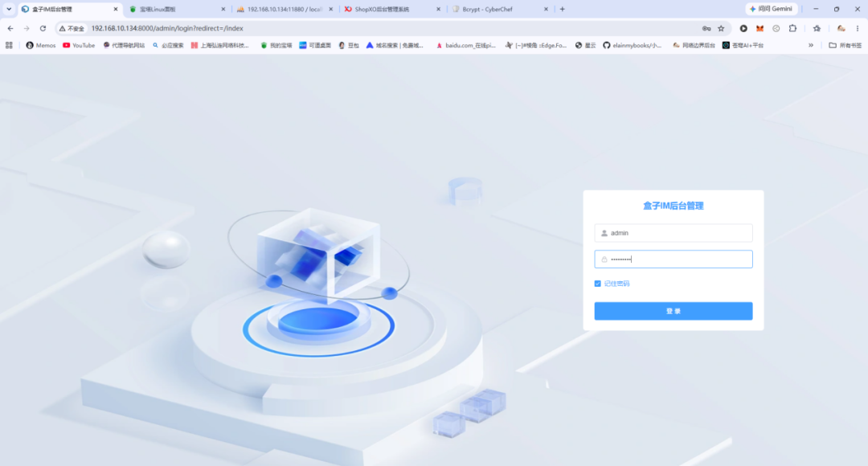Screen dimensions: 868x466
Task: Click the browser reload icon
Action: [x=43, y=28]
